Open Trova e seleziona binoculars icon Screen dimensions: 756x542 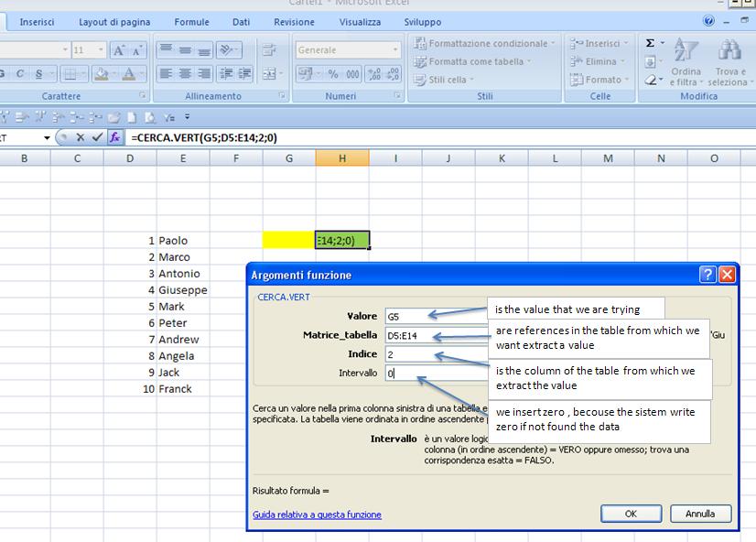[x=728, y=52]
